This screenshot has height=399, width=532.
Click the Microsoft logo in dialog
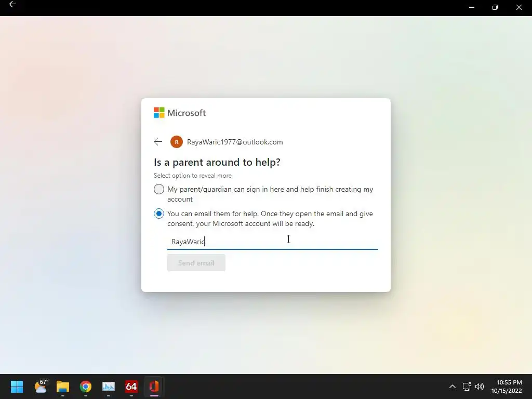point(180,113)
